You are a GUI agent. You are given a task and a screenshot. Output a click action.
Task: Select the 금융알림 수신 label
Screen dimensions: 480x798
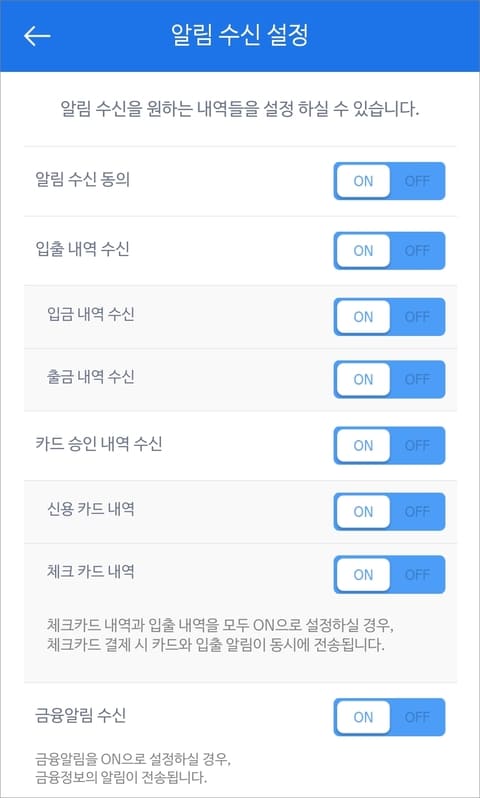click(80, 715)
